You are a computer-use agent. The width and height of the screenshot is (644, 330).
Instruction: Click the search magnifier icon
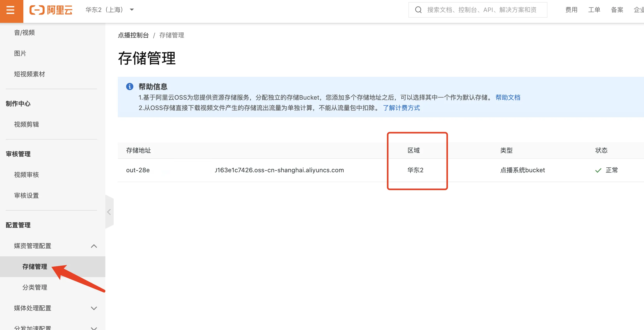(418, 10)
